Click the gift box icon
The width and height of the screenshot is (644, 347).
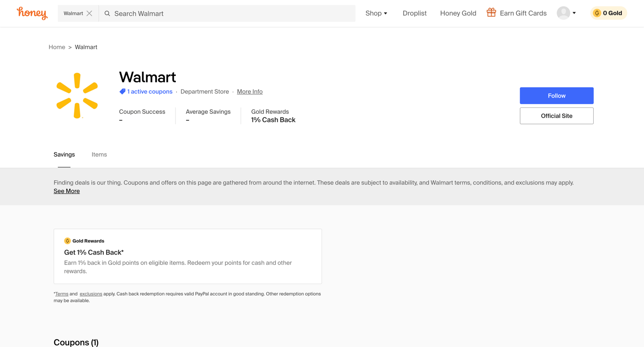click(492, 13)
